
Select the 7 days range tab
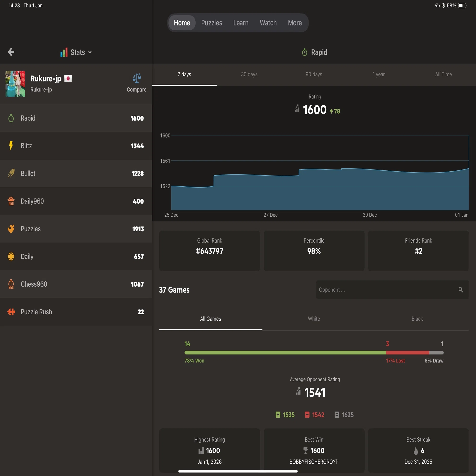click(184, 74)
